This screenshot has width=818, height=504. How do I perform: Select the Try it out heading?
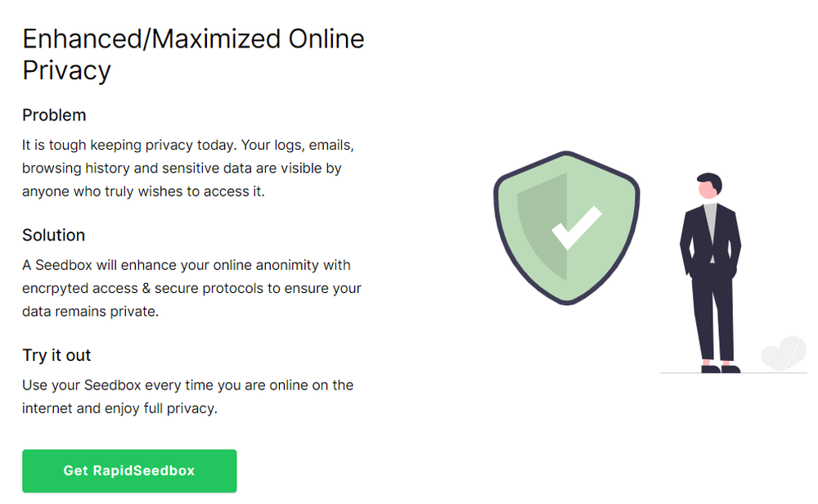pyautogui.click(x=56, y=356)
